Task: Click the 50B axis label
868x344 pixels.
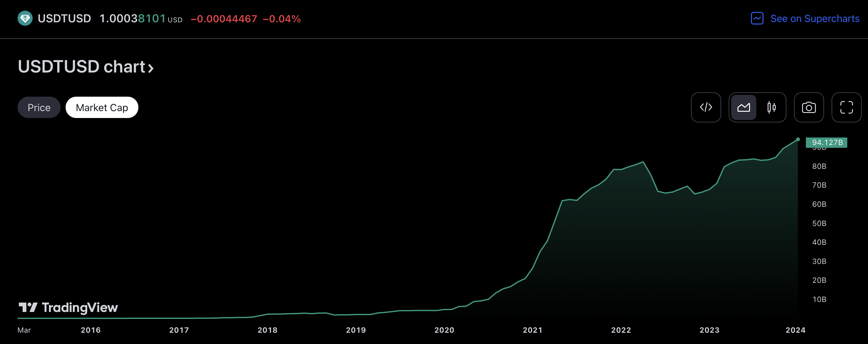Action: pyautogui.click(x=819, y=223)
